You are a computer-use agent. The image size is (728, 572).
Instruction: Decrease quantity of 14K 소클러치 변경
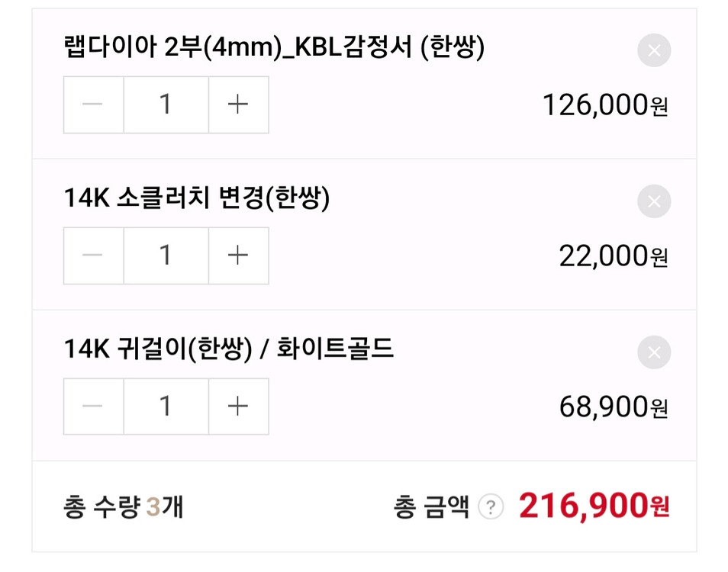pos(92,255)
